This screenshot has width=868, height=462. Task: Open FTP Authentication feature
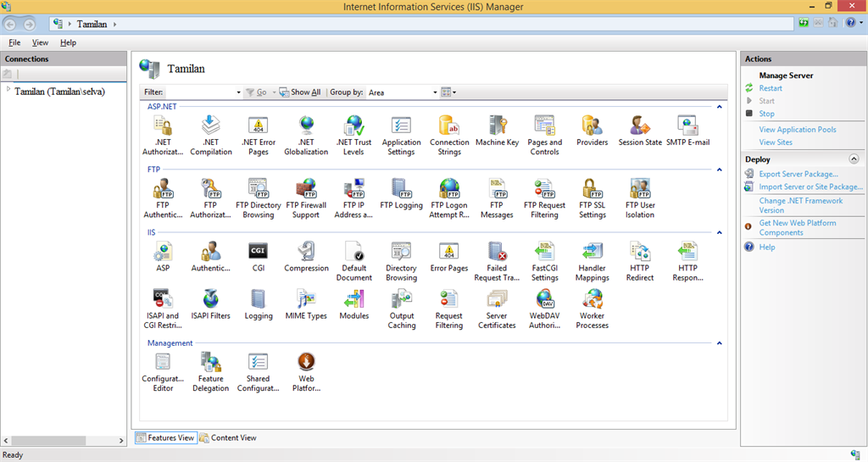pos(163,198)
